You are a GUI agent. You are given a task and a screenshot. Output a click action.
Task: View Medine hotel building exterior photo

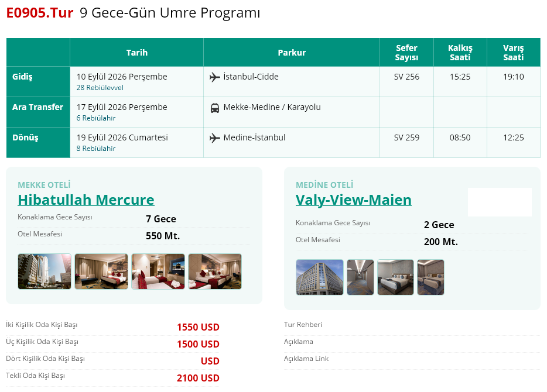[320, 277]
